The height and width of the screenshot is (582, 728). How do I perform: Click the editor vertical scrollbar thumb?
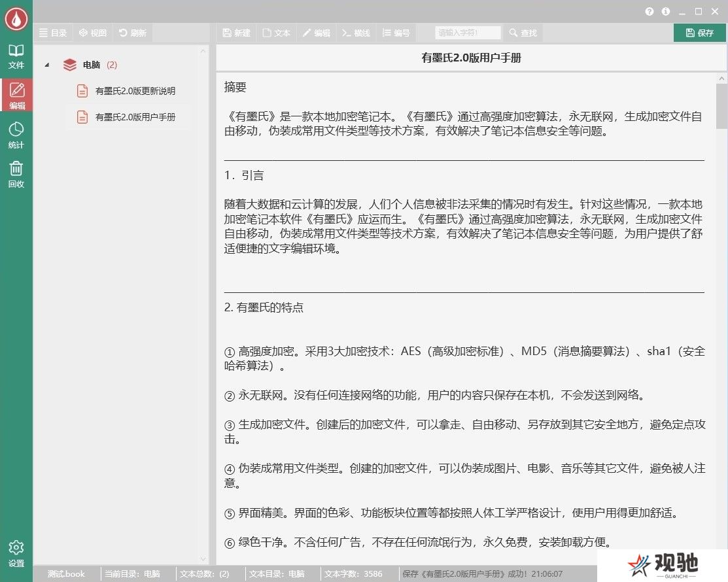pos(721,107)
